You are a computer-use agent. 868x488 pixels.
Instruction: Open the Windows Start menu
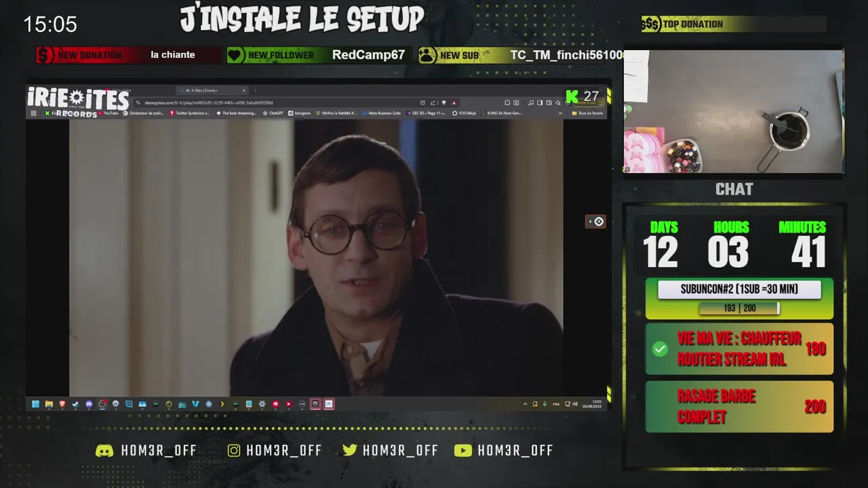click(x=35, y=404)
